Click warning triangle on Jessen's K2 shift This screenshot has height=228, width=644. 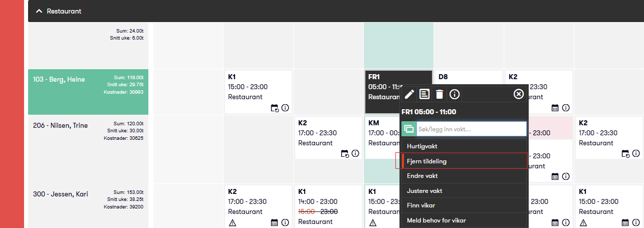pyautogui.click(x=233, y=222)
